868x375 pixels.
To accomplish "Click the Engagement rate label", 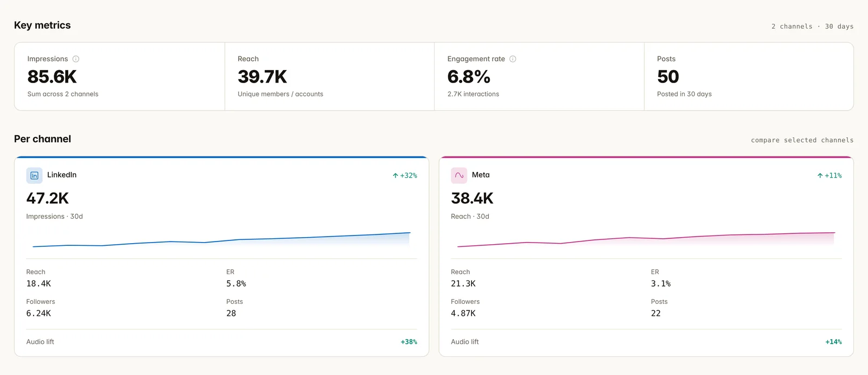I will [x=476, y=59].
